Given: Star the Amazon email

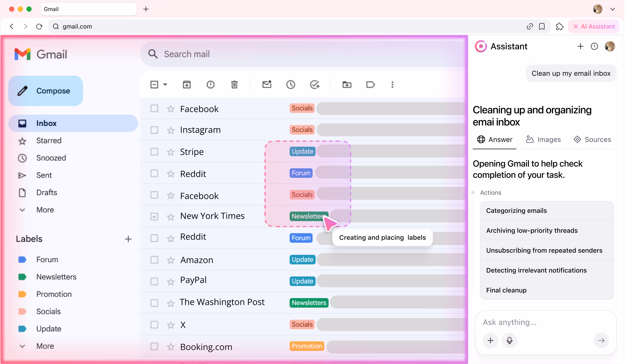Looking at the screenshot, I should 171,260.
